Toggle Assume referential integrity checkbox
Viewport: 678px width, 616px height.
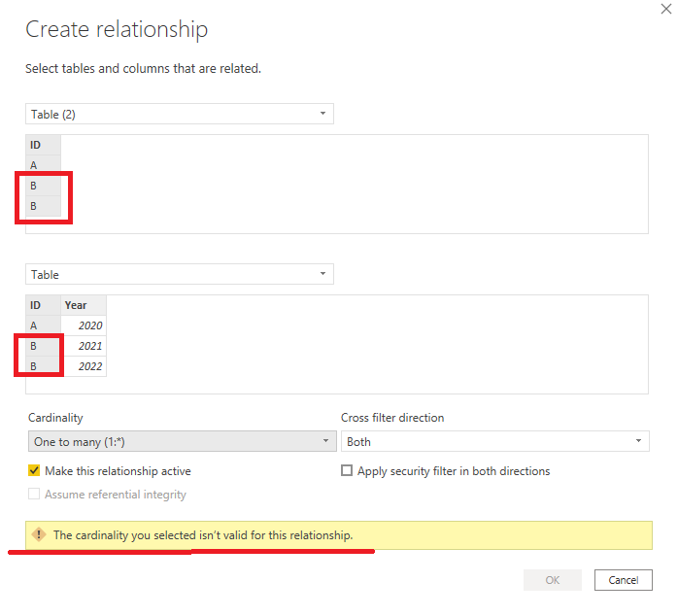click(34, 494)
